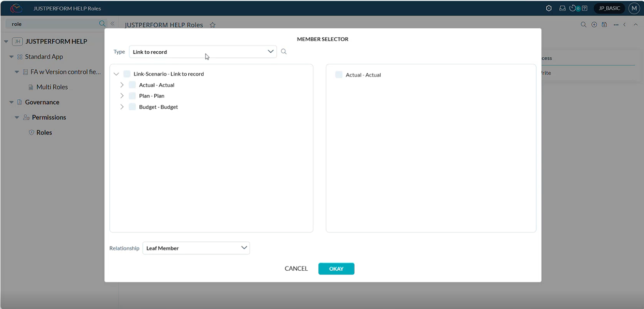Screen dimensions: 644x309
Task: Click the timer activity icon in header
Action: click(x=574, y=8)
